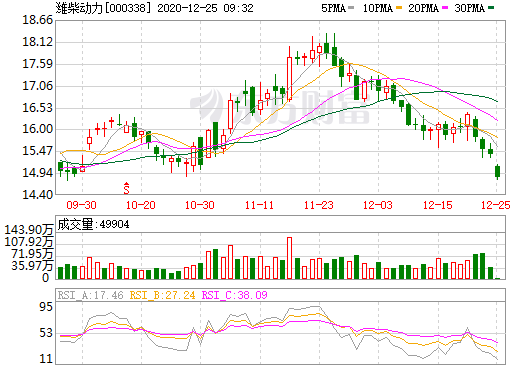
Task: Click the 95 RSI axis label
Action: click(46, 307)
